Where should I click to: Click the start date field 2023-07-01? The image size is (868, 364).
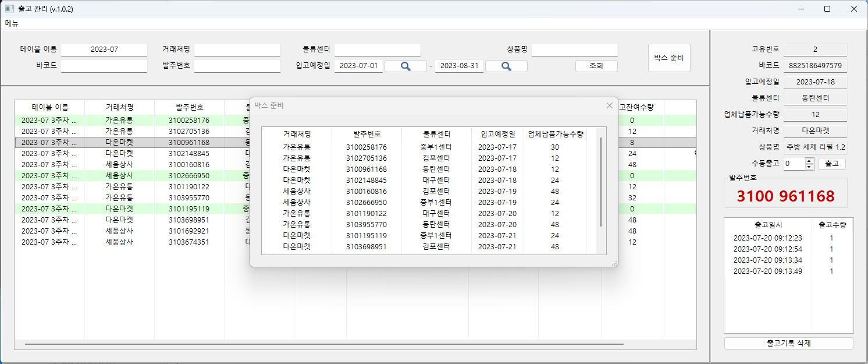[x=358, y=66]
